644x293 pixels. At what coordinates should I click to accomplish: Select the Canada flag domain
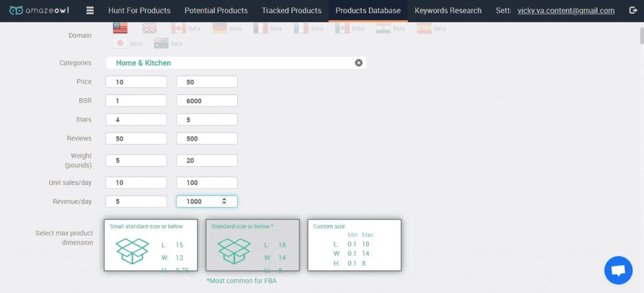click(x=179, y=28)
